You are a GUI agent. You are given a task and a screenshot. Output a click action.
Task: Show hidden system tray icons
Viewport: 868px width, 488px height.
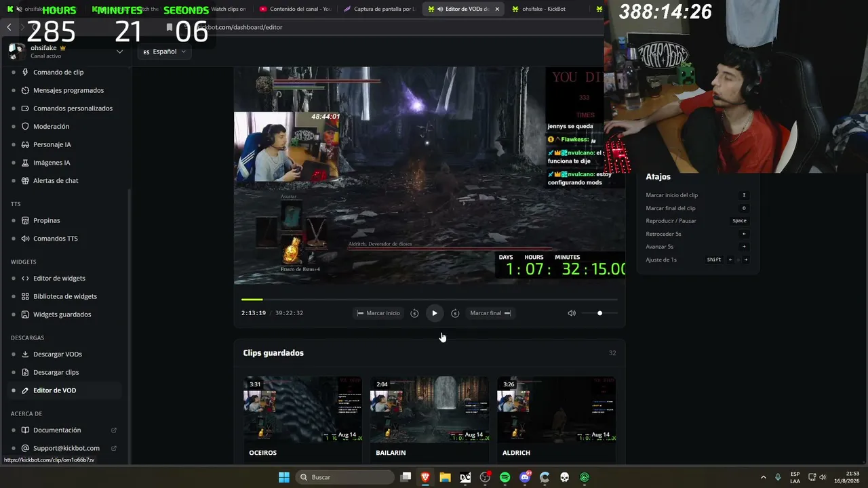764,477
